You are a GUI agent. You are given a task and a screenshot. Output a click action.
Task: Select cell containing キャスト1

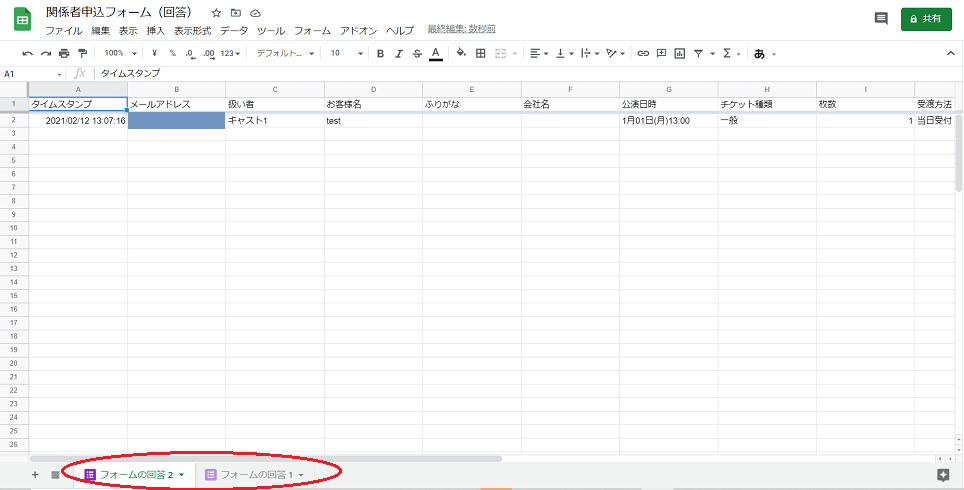275,121
